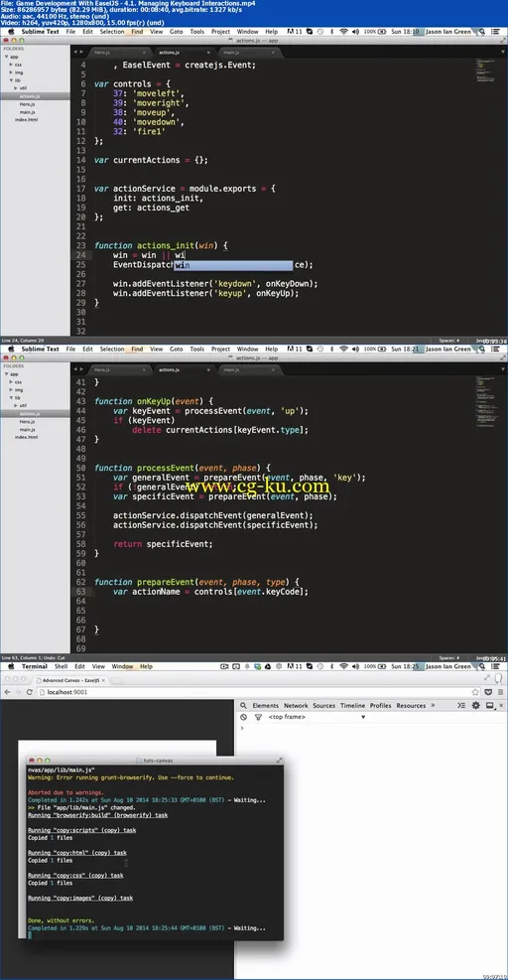The image size is (508, 980).
Task: Open the DevTools Timeline tab
Action: click(x=352, y=706)
